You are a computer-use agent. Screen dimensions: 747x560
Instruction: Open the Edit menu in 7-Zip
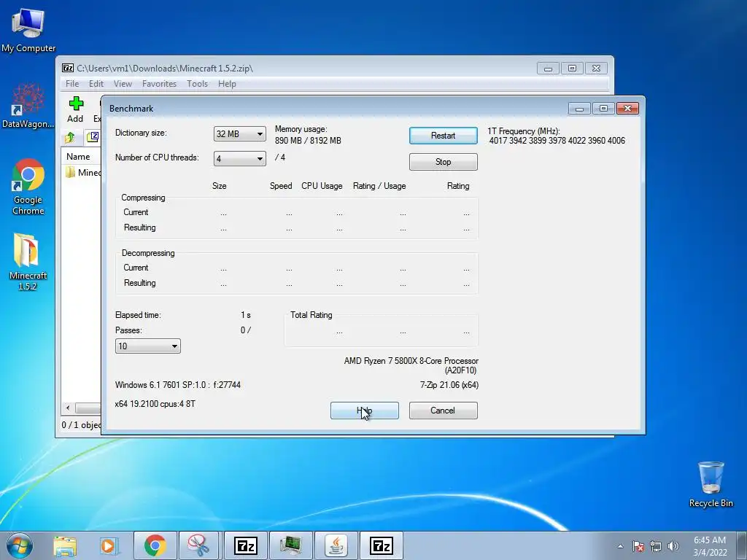pyautogui.click(x=96, y=84)
